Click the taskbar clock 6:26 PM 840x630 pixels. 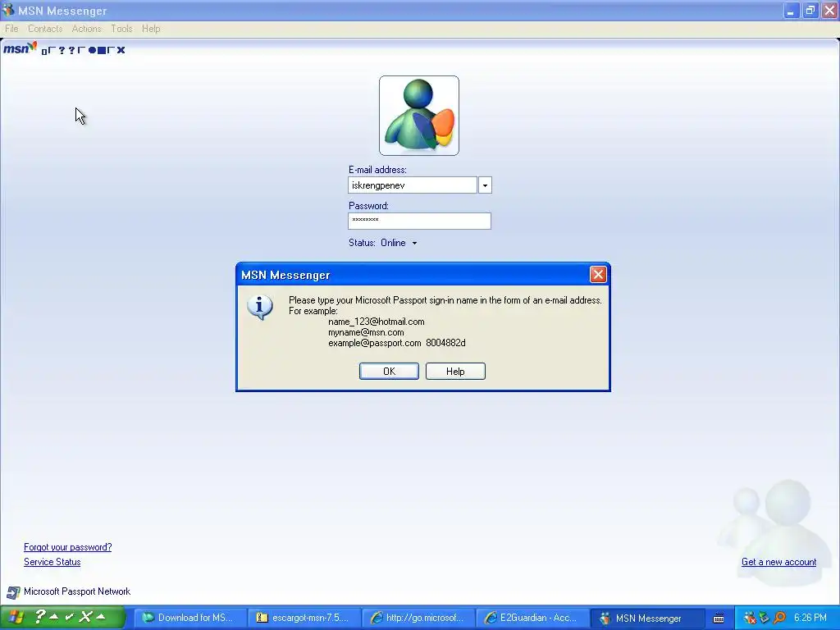(810, 618)
